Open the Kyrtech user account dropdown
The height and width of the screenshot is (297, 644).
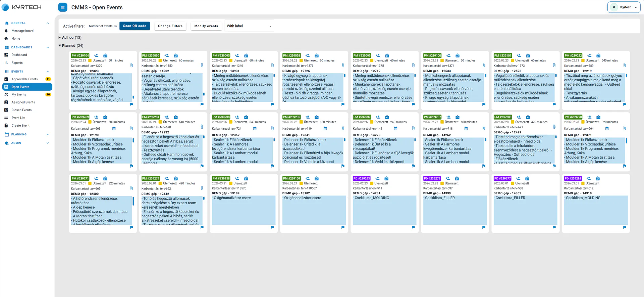(x=624, y=7)
